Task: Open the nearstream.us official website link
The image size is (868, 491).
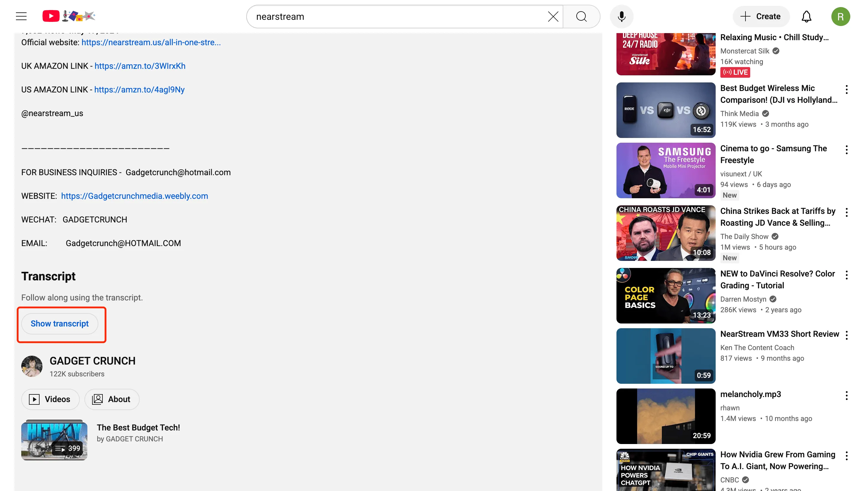Action: tap(151, 43)
